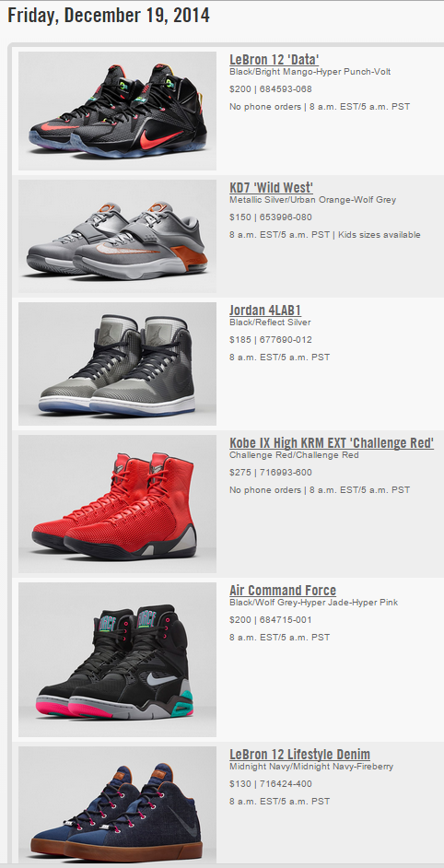
Task: Click the Air Command Force shoe image
Action: [x=117, y=660]
